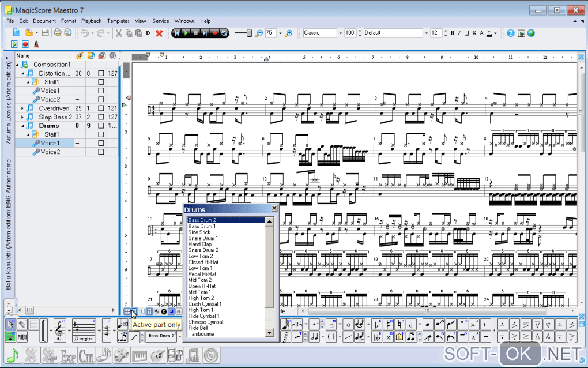This screenshot has width=588, height=368.
Task: Zoom in with the plus magnifier
Action: [288, 33]
